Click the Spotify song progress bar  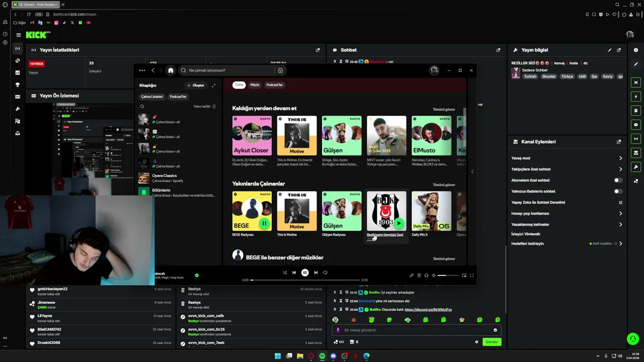[305, 280]
